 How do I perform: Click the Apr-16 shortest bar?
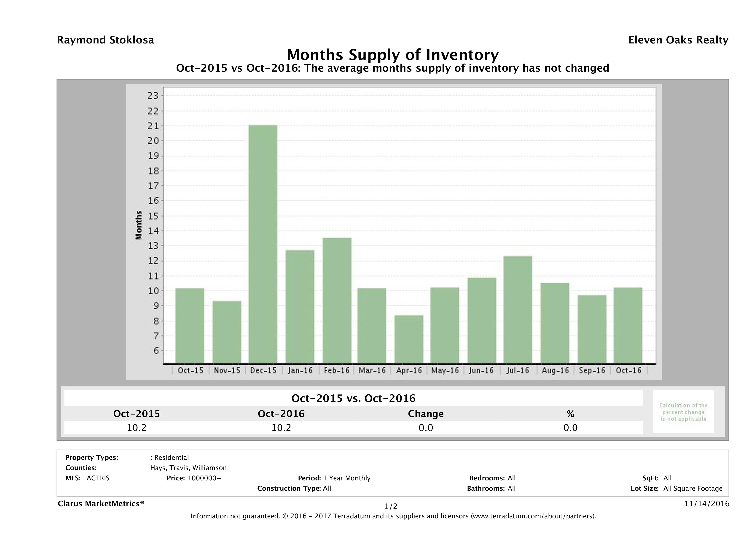[x=409, y=339]
